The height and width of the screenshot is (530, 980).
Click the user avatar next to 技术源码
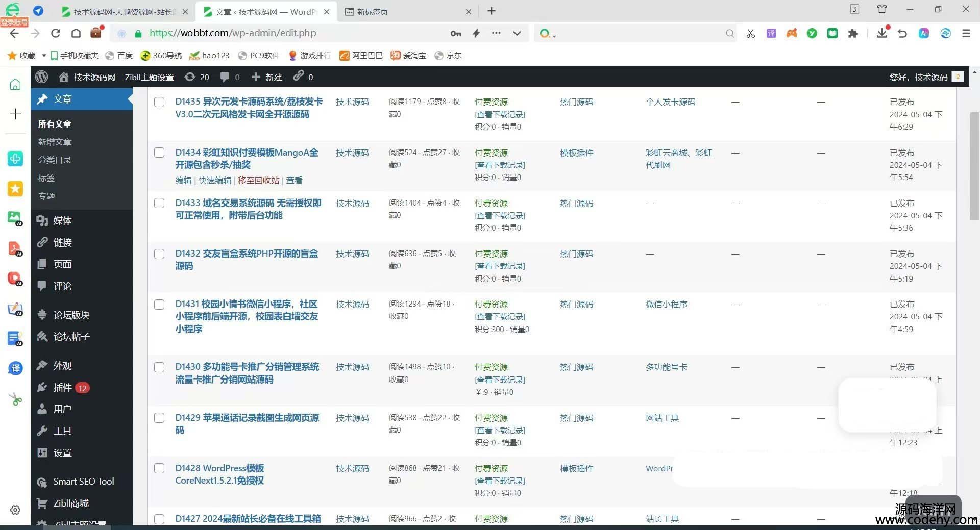pos(958,77)
